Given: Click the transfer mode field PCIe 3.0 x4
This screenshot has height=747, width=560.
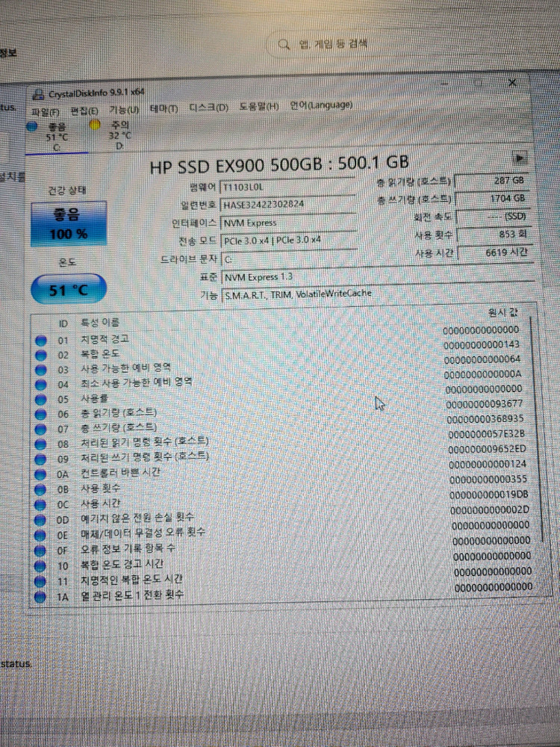Looking at the screenshot, I should tap(288, 240).
